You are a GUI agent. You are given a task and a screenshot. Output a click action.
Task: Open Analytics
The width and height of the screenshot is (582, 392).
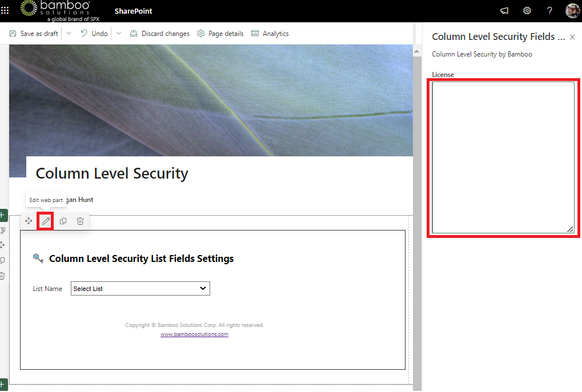(x=270, y=33)
